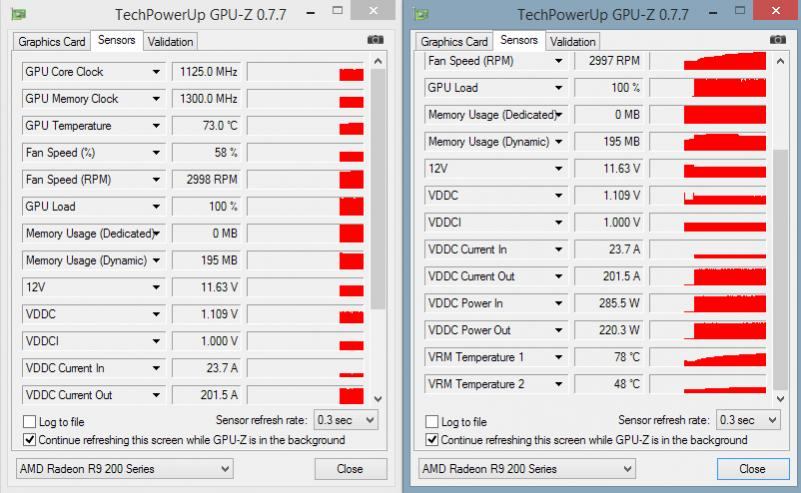Toggle Continue refreshing checkbox in left window
Viewport: 801px width, 493px height.
pos(30,440)
